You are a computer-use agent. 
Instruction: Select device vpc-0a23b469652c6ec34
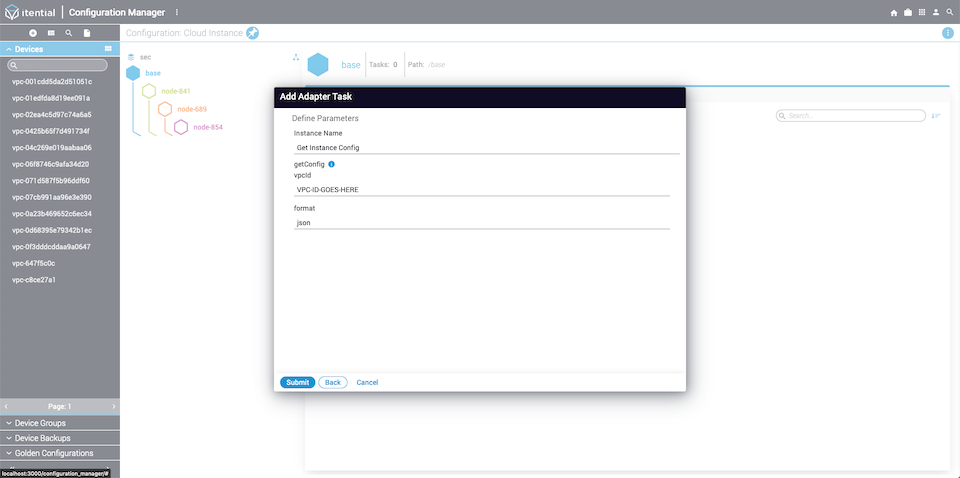click(52, 214)
